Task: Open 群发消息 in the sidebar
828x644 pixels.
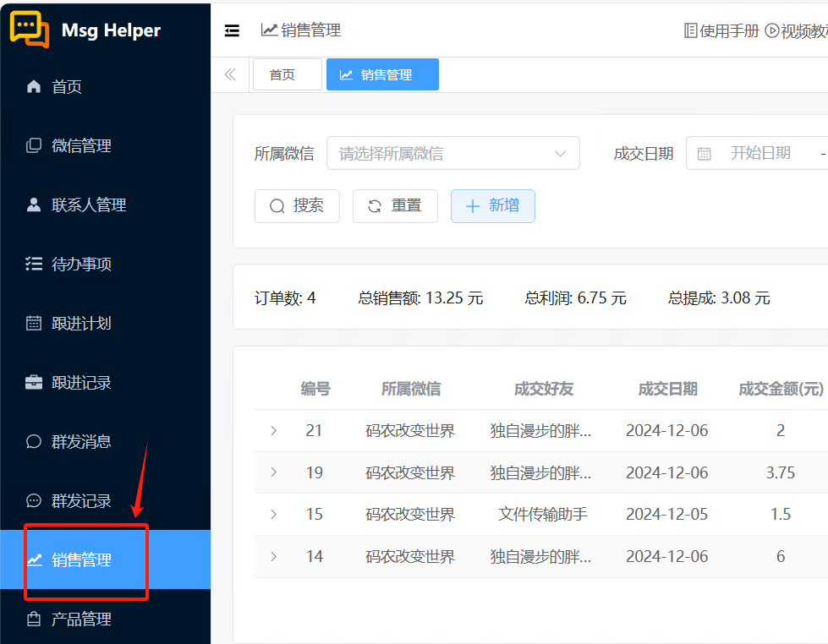Action: tap(105, 441)
